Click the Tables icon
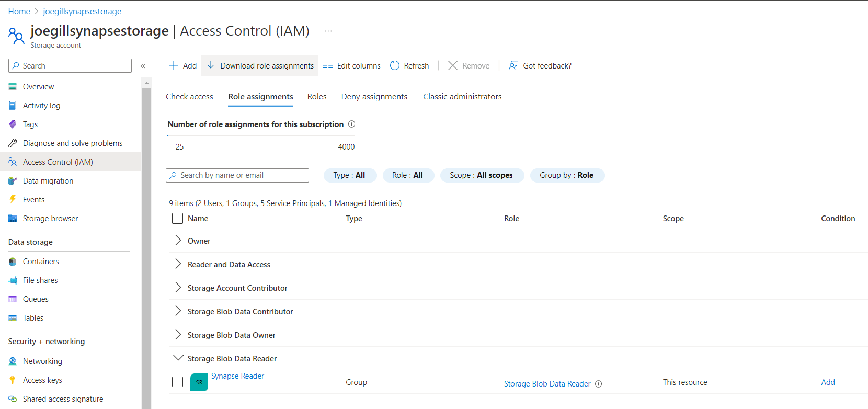Viewport: 868px width, 409px height. pyautogui.click(x=13, y=318)
